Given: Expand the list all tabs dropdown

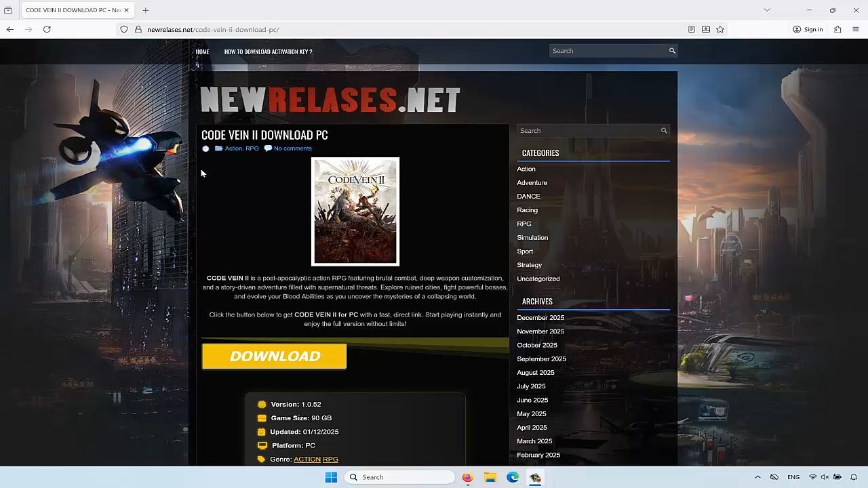Looking at the screenshot, I should click(x=767, y=10).
